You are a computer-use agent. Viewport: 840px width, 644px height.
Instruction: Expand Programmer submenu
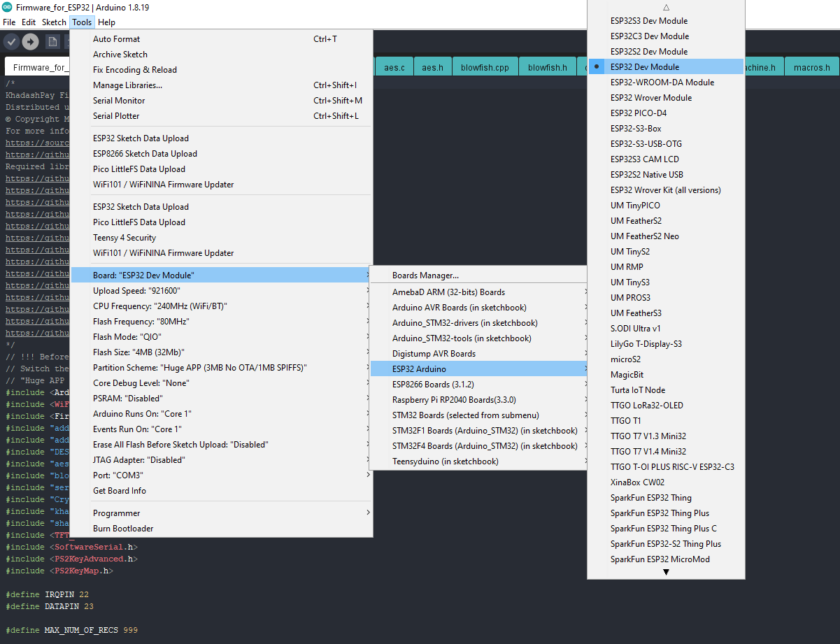coord(222,513)
